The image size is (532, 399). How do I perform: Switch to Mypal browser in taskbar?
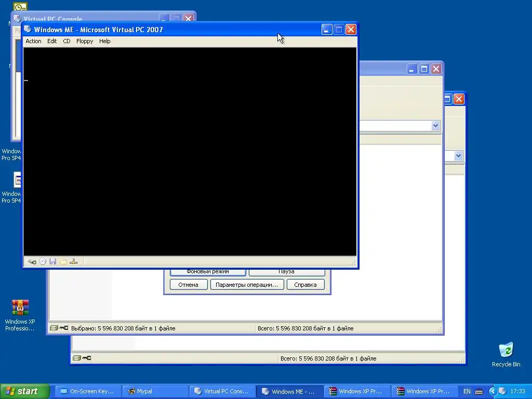pyautogui.click(x=154, y=391)
